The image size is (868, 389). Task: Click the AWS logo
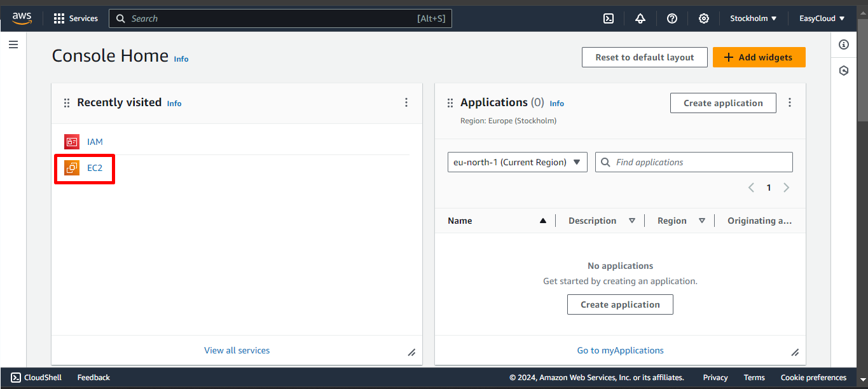[22, 18]
